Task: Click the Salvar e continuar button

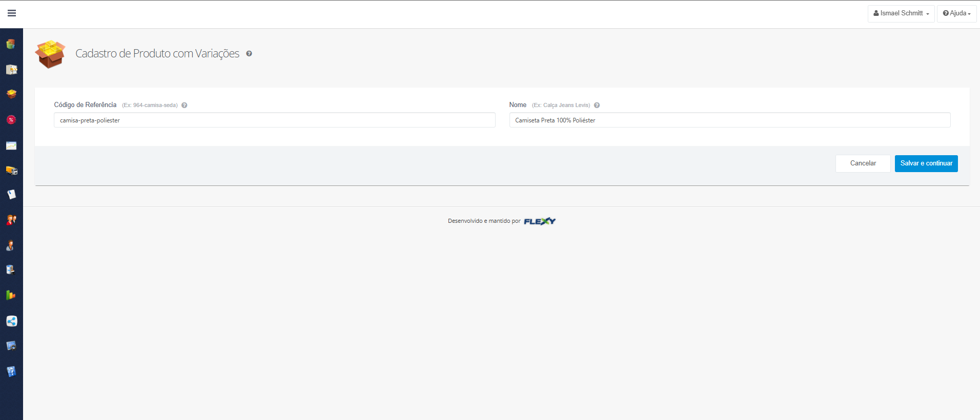Action: point(926,163)
